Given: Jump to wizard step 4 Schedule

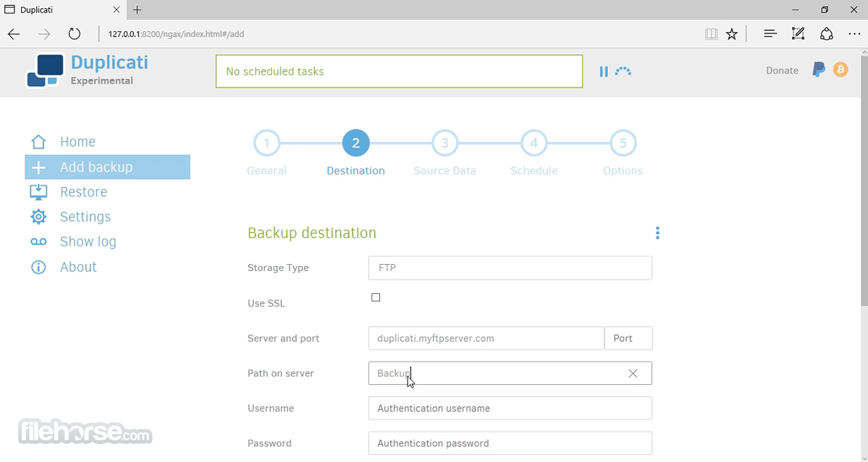Looking at the screenshot, I should (x=534, y=144).
